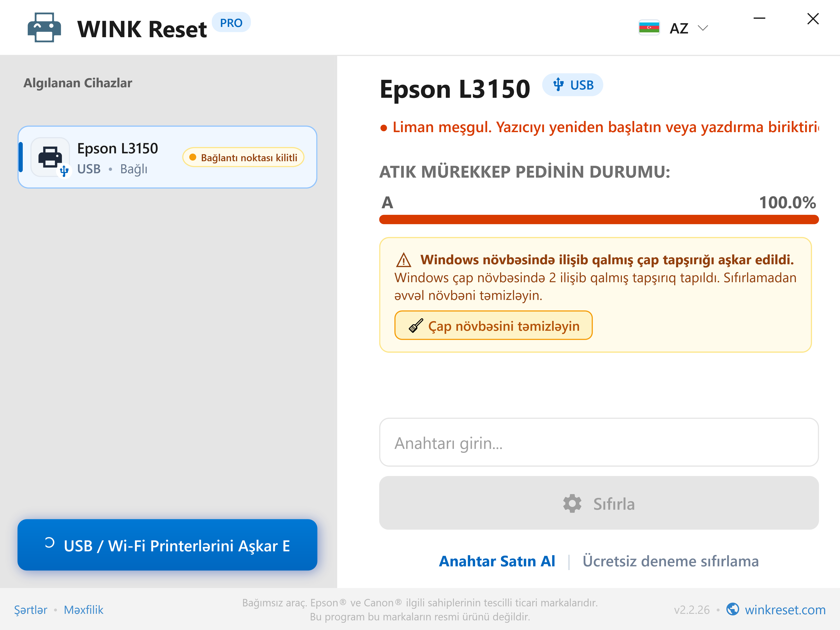Open the Məxfilik privacy link
Image resolution: width=840 pixels, height=630 pixels.
point(84,609)
